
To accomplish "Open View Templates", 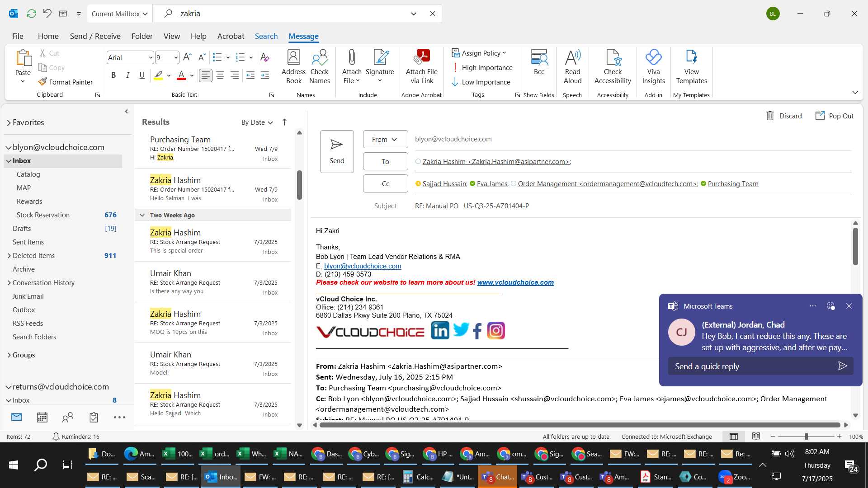I will coord(691,67).
